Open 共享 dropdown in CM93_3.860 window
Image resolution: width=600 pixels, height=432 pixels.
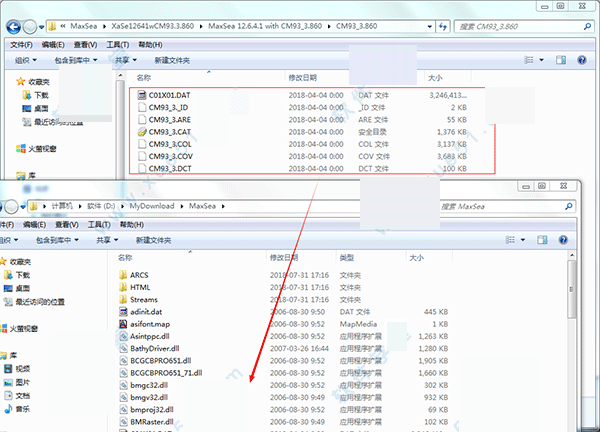(x=126, y=60)
